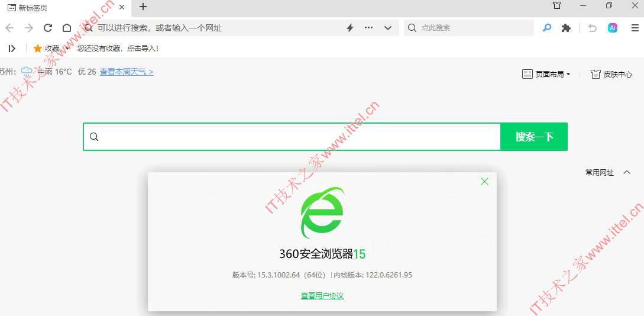Viewport: 644px width, 316px height.
Task: Open the AI assistant icon
Action: click(613, 28)
